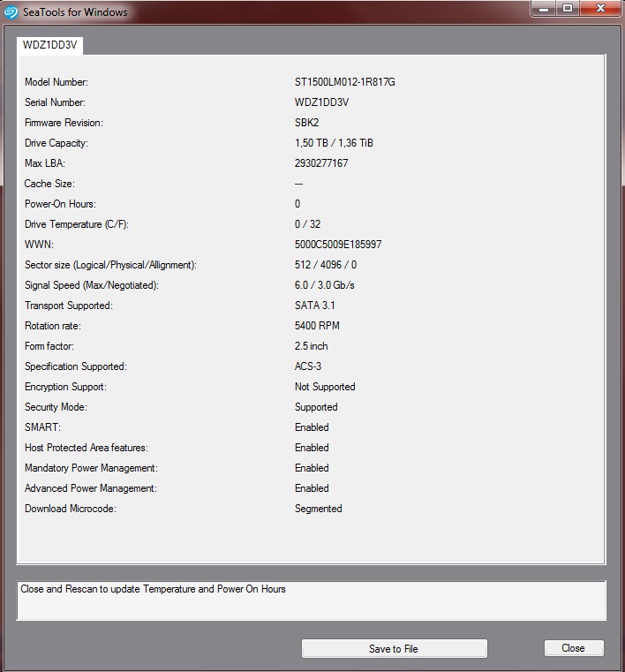
Task: Click the SMART label
Action: tap(42, 427)
